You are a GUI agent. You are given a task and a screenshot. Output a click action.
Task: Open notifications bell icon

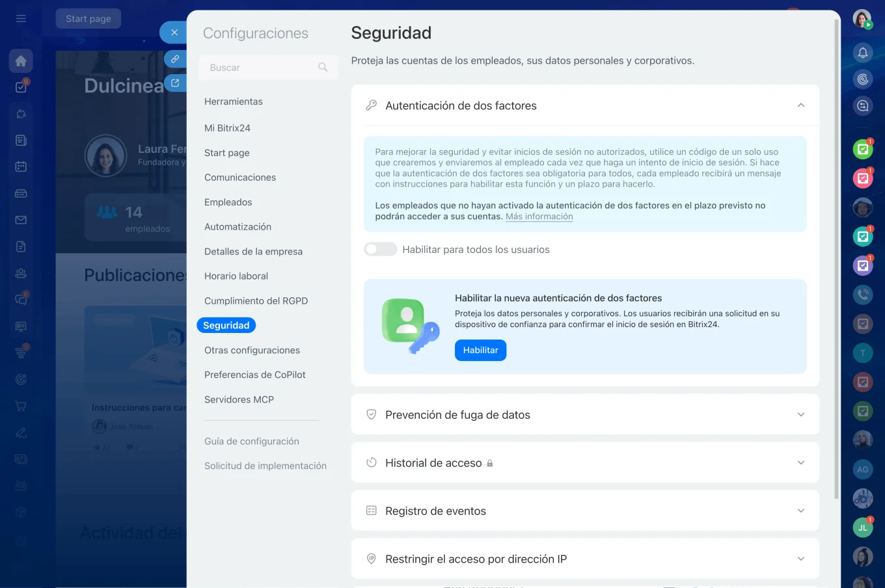point(863,53)
